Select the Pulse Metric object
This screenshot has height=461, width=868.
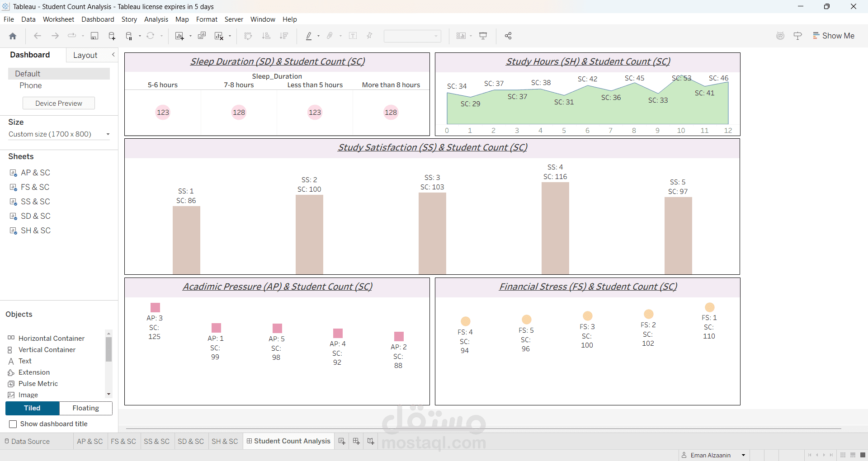tap(38, 384)
